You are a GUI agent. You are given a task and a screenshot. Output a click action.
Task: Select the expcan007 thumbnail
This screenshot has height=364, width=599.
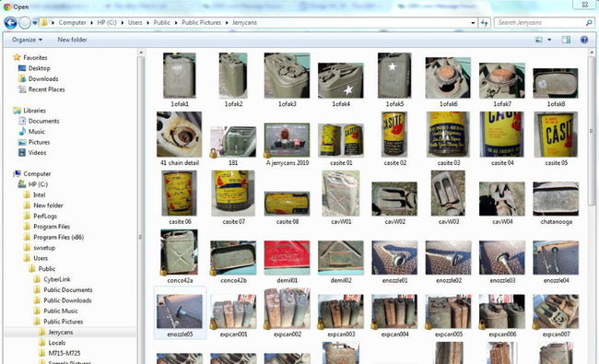coord(556,311)
